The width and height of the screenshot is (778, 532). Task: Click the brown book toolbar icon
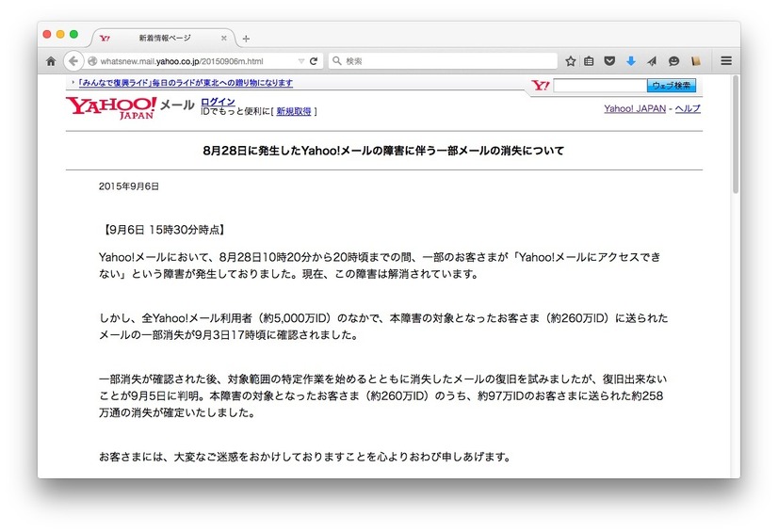pyautogui.click(x=696, y=61)
